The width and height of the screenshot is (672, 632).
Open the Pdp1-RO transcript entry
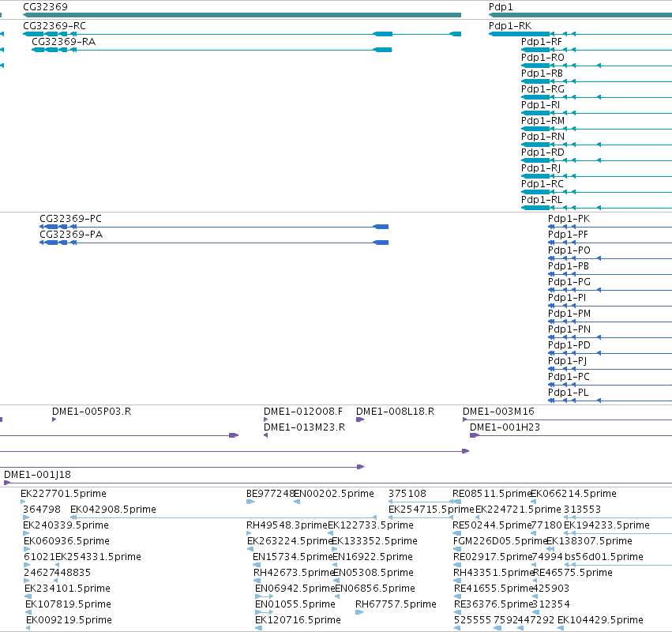click(x=542, y=58)
